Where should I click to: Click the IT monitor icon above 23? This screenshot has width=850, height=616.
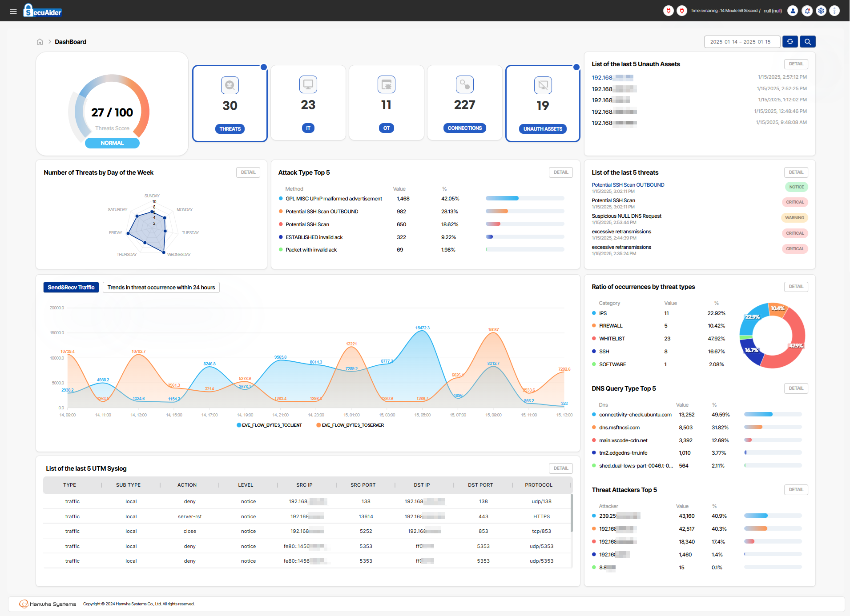308,84
